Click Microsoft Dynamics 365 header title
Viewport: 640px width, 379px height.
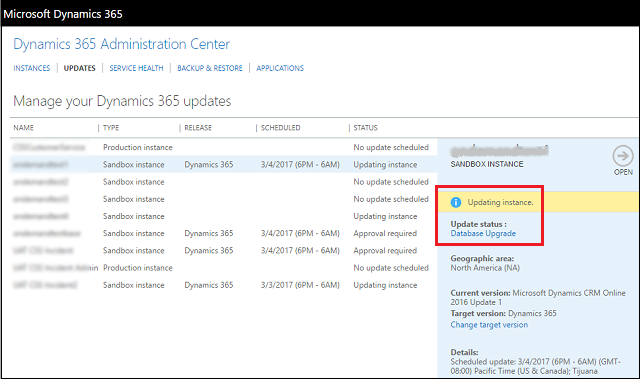tap(63, 14)
